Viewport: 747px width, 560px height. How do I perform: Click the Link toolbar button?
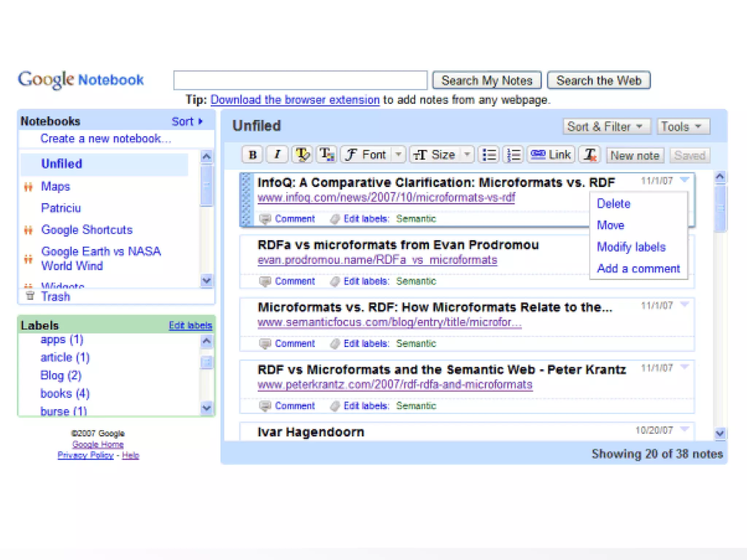click(x=551, y=155)
